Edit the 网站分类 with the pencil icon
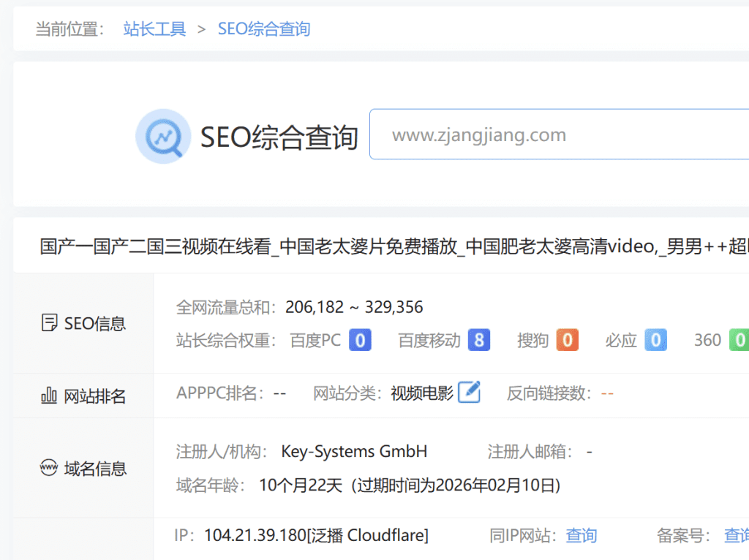The height and width of the screenshot is (560, 749). click(469, 393)
